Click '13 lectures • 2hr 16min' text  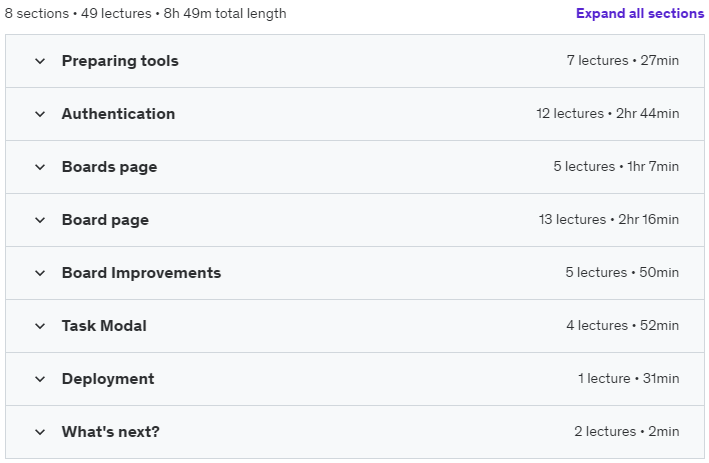click(x=609, y=219)
